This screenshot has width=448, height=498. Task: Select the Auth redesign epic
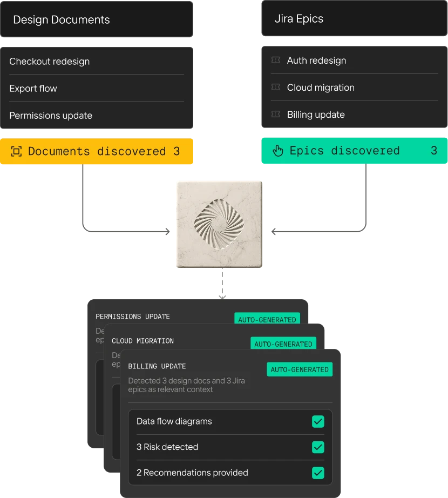click(x=355, y=60)
